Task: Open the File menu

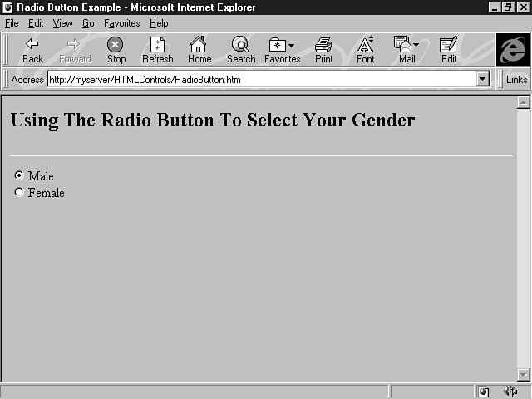Action: coord(12,23)
